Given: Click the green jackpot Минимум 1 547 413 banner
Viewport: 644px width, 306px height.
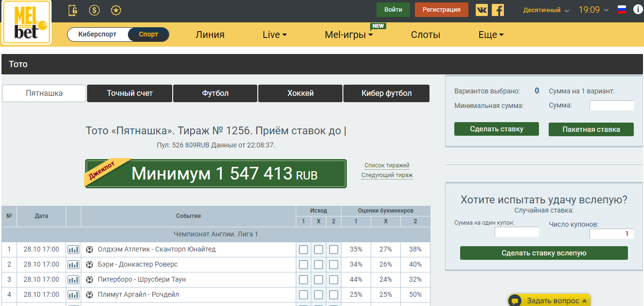Looking at the screenshot, I should (x=216, y=174).
